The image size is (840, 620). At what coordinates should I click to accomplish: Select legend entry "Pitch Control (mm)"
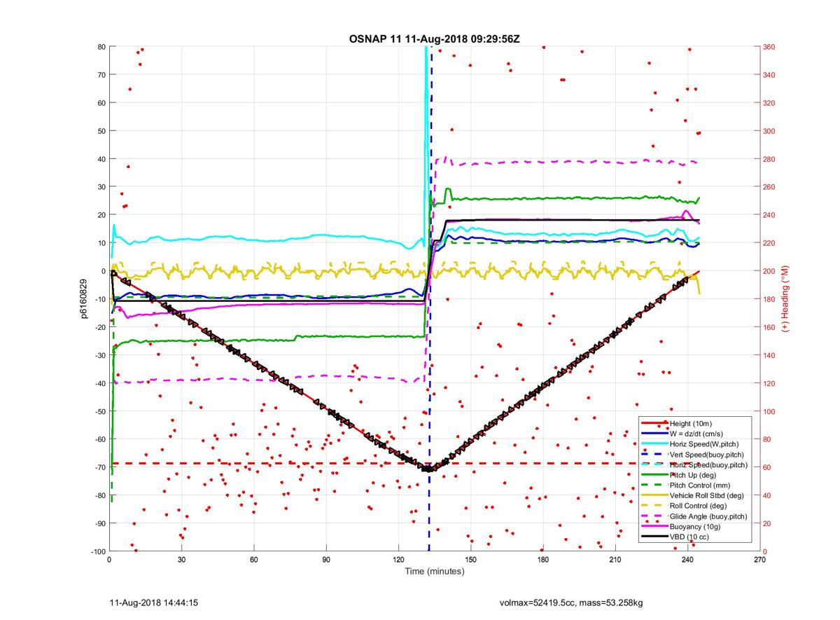pos(699,485)
